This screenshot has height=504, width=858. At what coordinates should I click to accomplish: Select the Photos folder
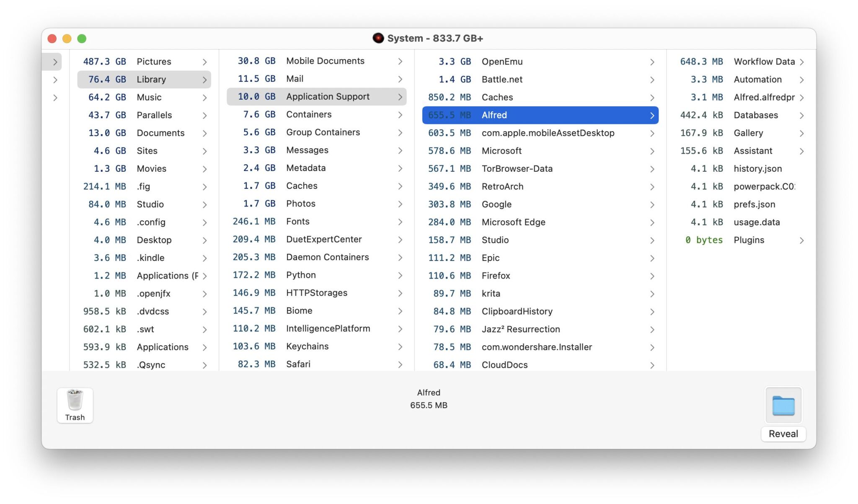tap(316, 204)
